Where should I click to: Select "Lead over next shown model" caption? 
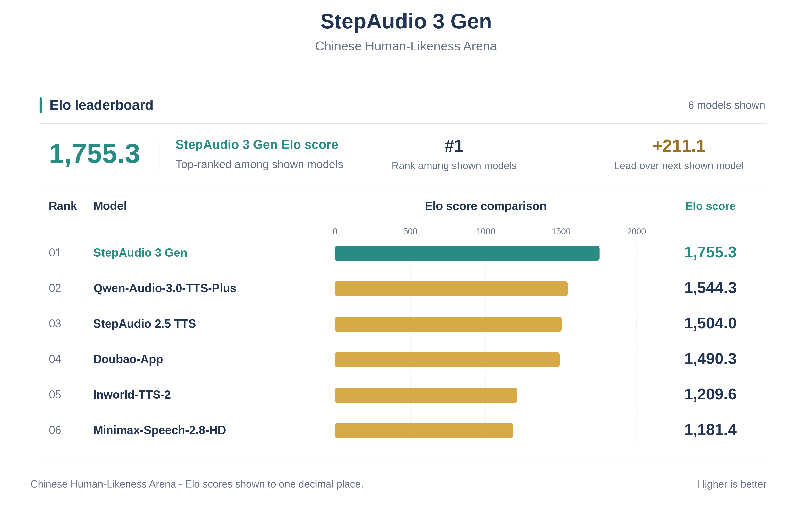coord(679,166)
